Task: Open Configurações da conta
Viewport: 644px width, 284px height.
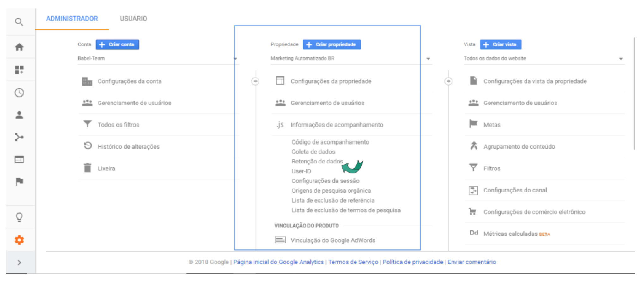Action: pyautogui.click(x=129, y=81)
